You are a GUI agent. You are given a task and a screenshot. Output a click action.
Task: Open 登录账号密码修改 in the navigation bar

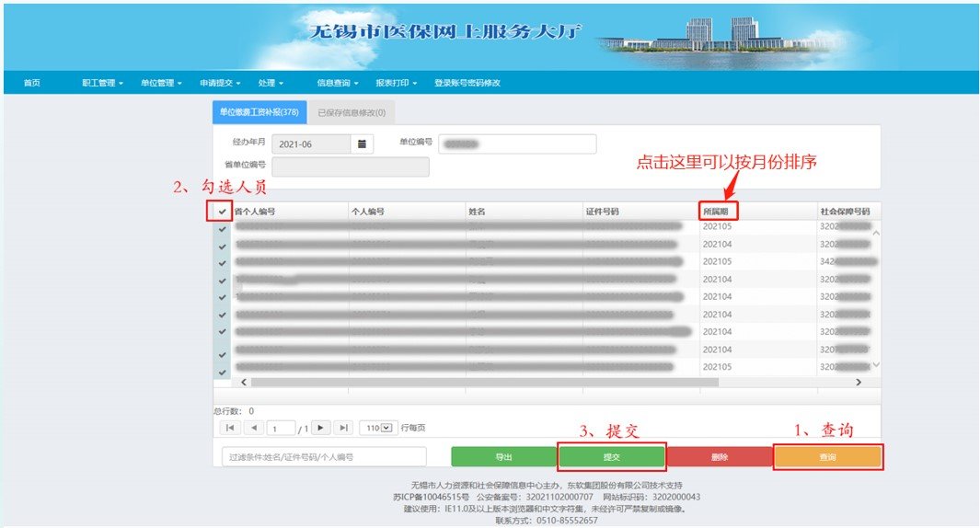467,83
